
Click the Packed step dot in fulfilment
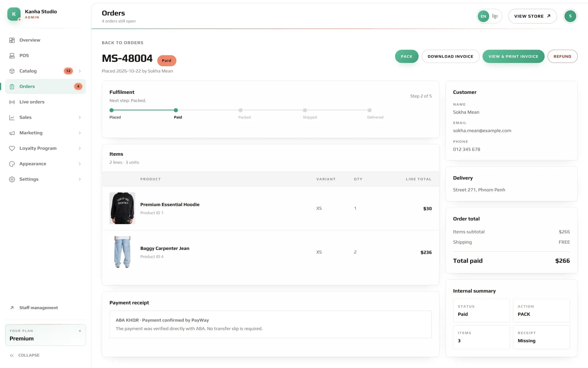[240, 110]
